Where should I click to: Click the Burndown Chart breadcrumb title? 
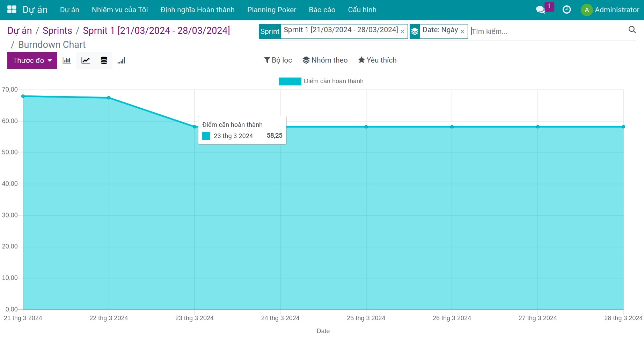(52, 45)
